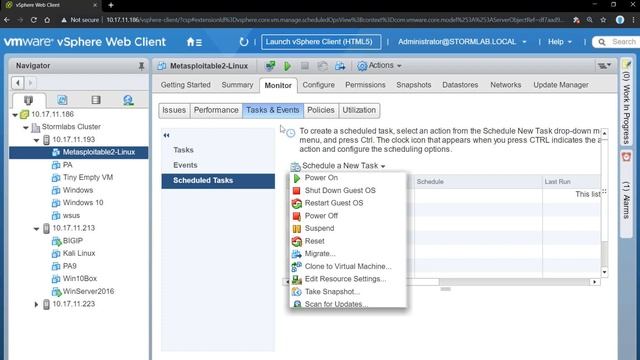Open the Utilization sub-tab

point(359,110)
